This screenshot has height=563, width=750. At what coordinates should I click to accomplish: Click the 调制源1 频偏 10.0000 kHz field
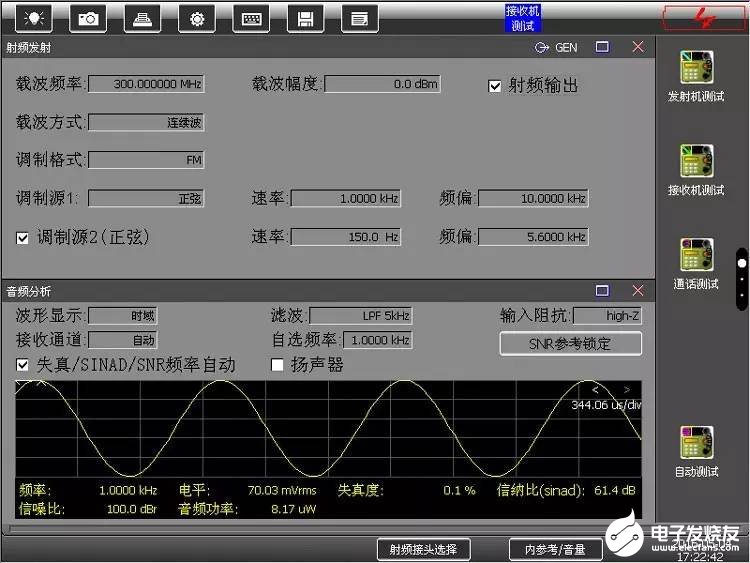[533, 198]
